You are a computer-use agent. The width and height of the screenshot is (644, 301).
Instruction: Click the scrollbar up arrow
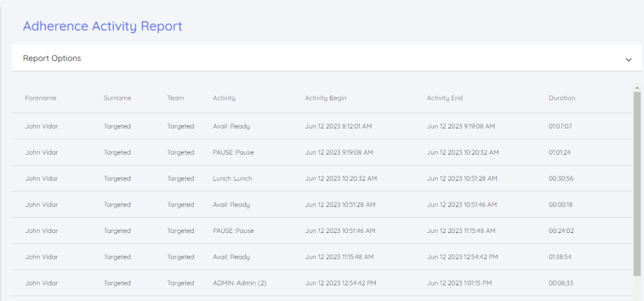click(x=637, y=87)
